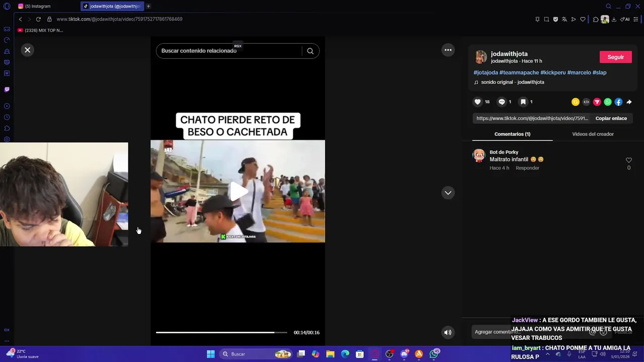This screenshot has height=362, width=644.
Task: Close the TikTok video viewer
Action: 28,50
